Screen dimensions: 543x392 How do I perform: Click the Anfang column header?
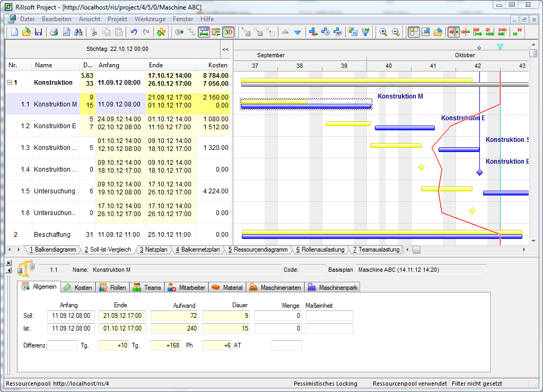pyautogui.click(x=120, y=65)
